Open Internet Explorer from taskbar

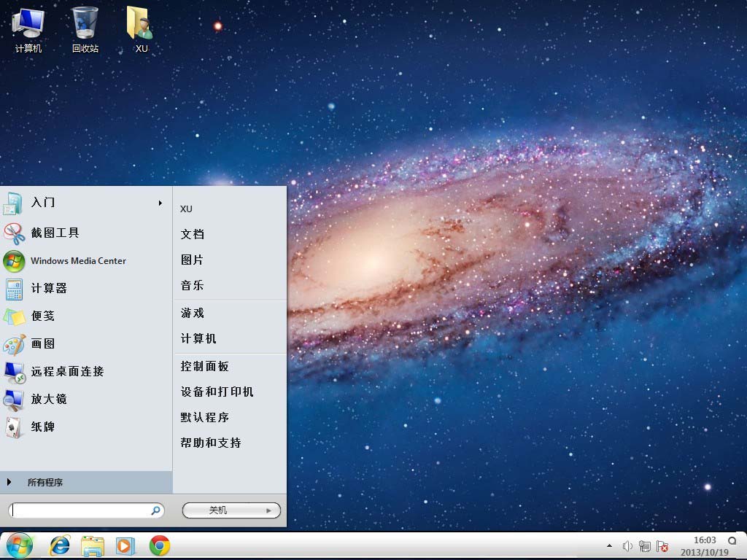[59, 545]
